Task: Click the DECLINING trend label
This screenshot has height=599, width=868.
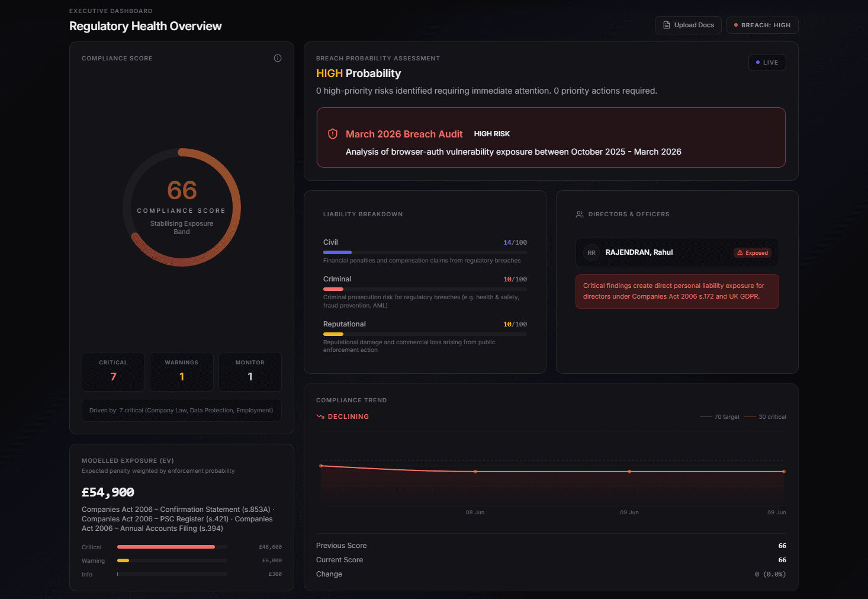Action: coord(348,417)
